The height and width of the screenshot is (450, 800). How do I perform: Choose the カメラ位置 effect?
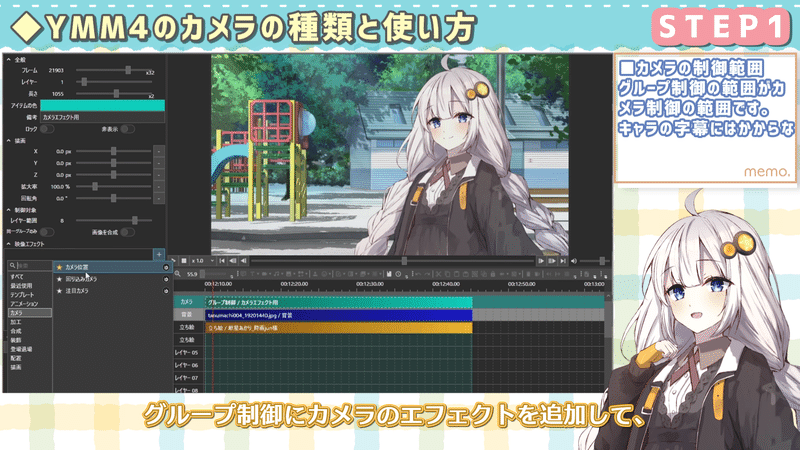coord(112,267)
